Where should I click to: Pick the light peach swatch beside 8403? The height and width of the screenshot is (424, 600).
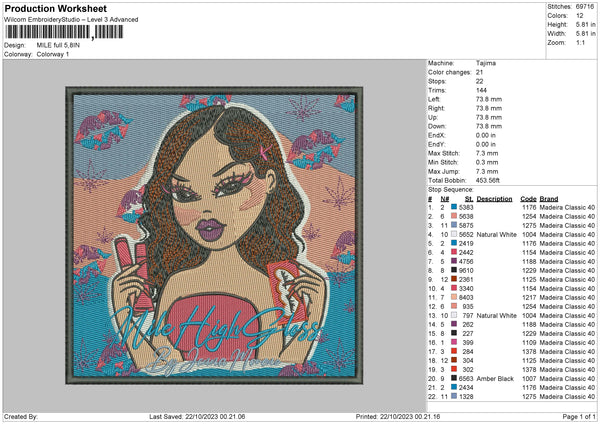point(454,297)
